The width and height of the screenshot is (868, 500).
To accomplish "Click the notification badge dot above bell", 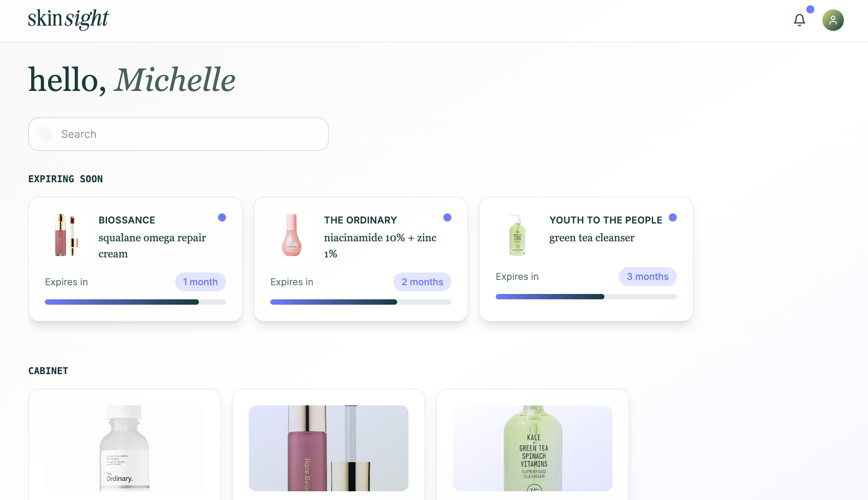I will click(810, 9).
